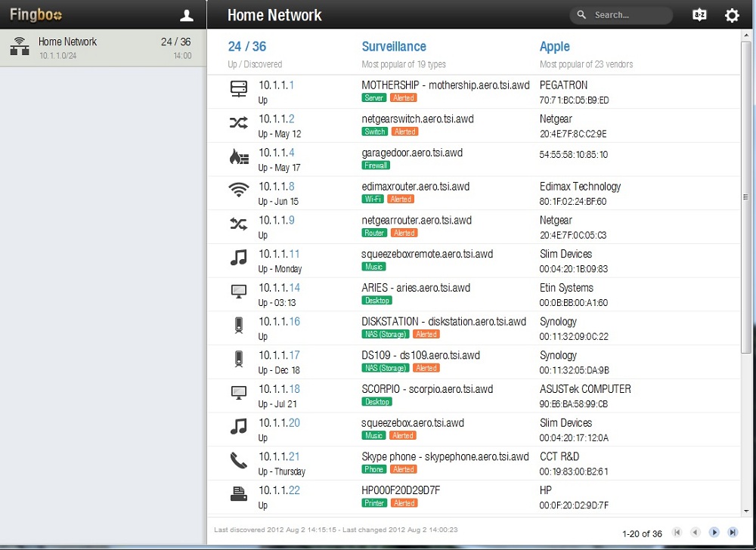Click the Home Network sidebar network icon
The width and height of the screenshot is (756, 550).
tap(20, 46)
